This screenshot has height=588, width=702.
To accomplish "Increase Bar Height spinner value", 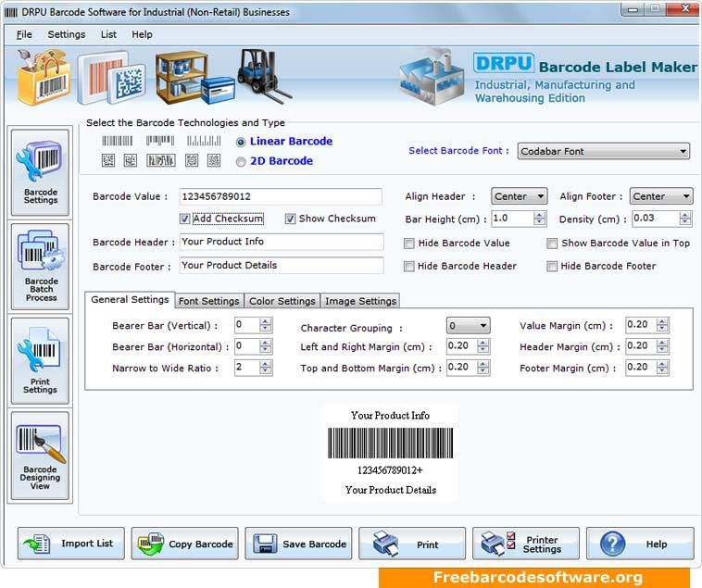I will [x=540, y=215].
